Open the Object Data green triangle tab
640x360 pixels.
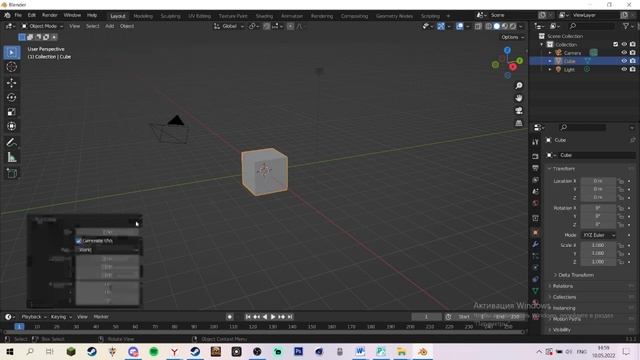(536, 291)
